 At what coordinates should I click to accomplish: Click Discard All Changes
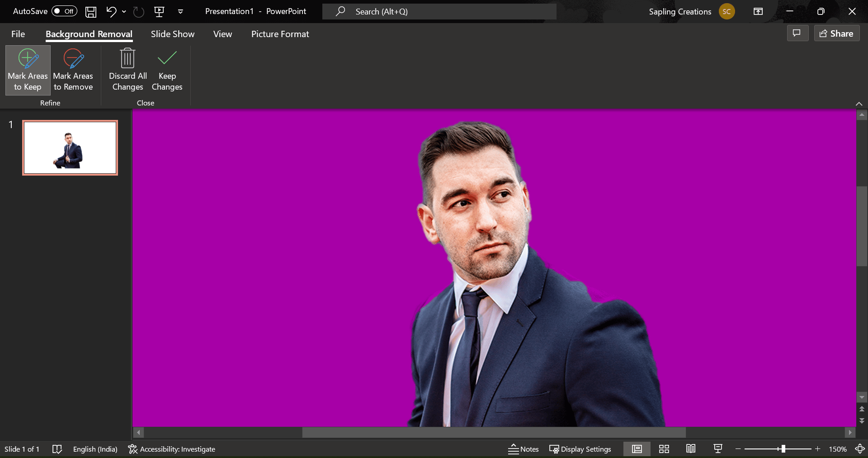127,70
